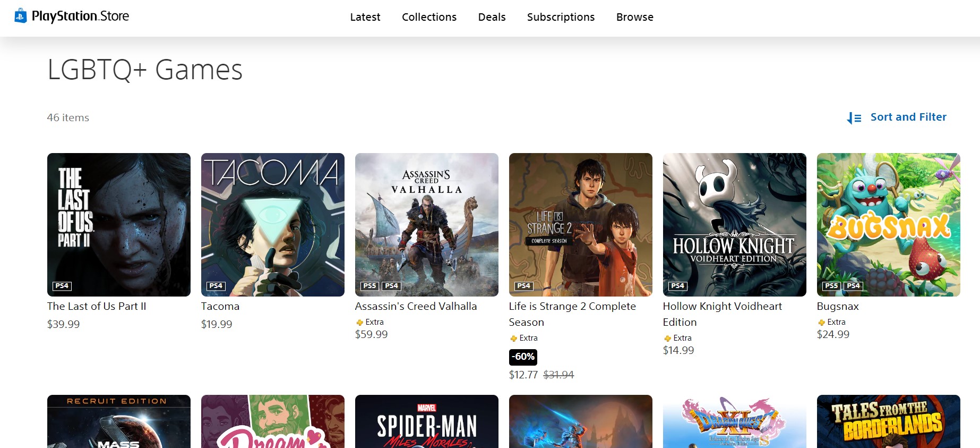This screenshot has width=980, height=448.
Task: Open the Latest menu item
Action: tap(365, 17)
